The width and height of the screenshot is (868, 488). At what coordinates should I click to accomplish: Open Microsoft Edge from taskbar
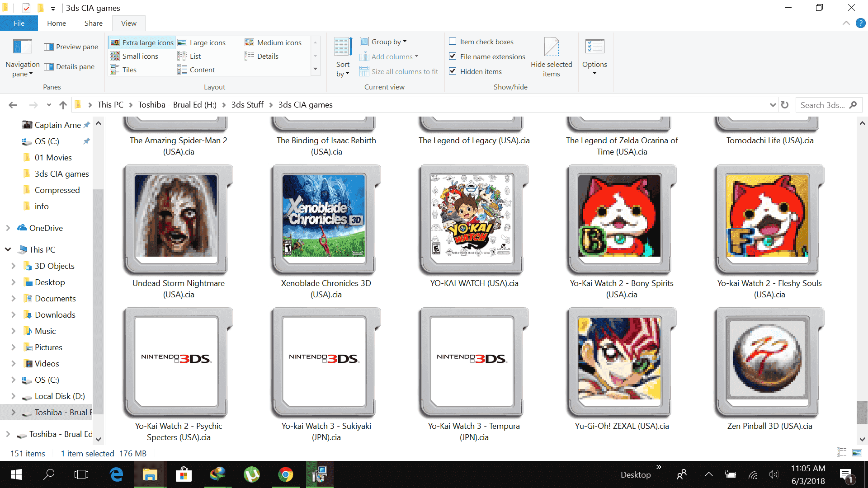pos(117,474)
